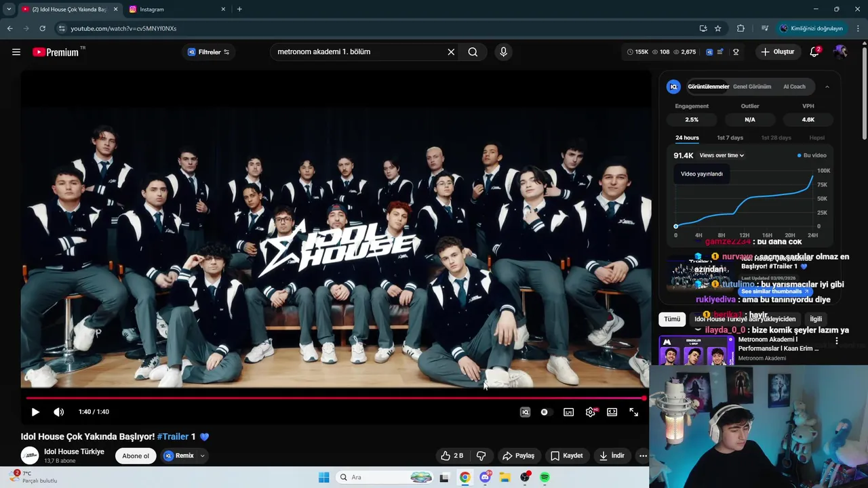
Task: Go to YouTube Premium home logo
Action: 56,52
